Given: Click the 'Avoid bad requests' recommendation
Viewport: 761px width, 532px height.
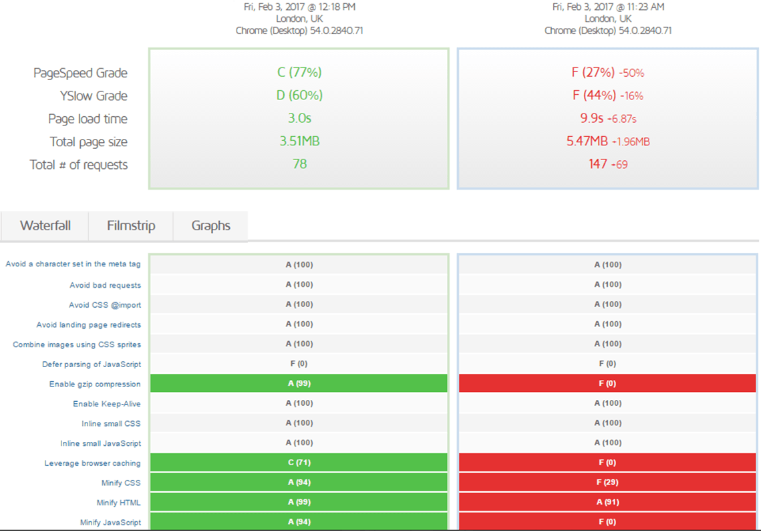Looking at the screenshot, I should point(106,285).
